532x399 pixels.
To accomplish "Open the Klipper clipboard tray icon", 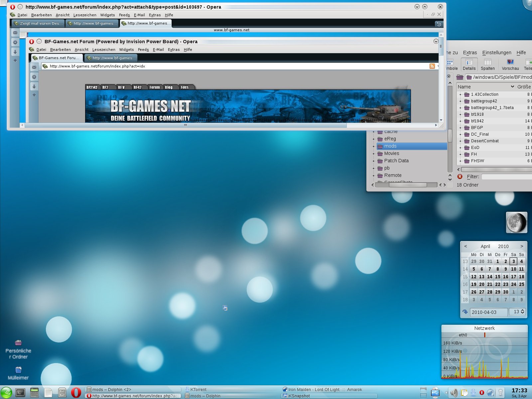I will [464, 393].
